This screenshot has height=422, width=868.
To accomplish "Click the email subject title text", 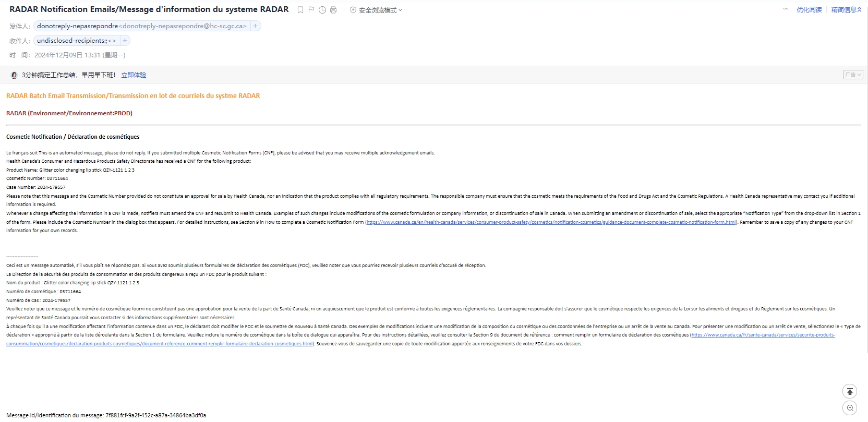I will point(149,9).
